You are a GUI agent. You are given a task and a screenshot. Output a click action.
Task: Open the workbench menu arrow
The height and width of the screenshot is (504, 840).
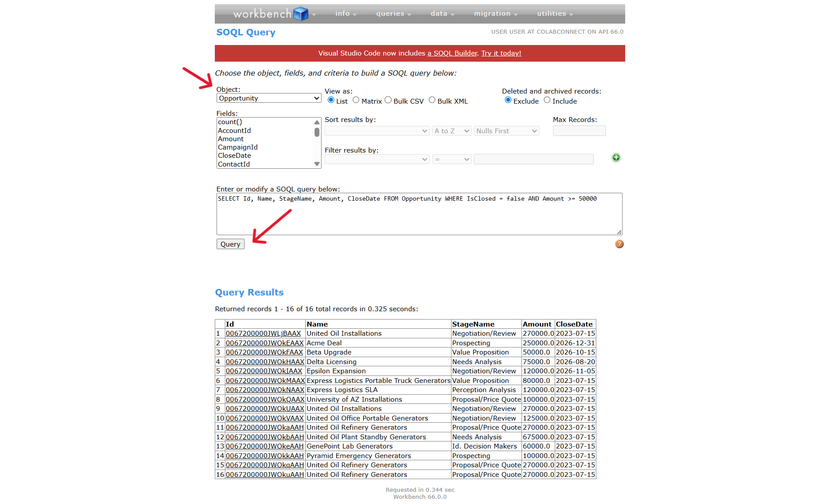point(314,15)
